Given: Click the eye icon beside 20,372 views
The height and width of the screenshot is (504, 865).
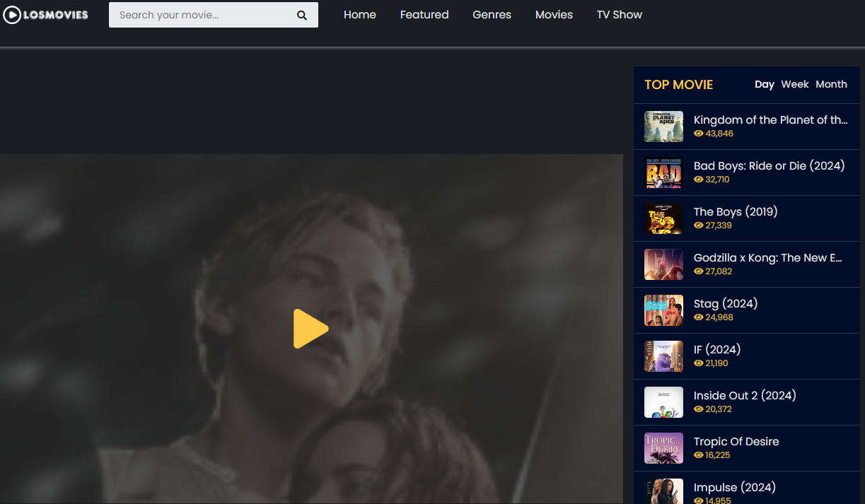Looking at the screenshot, I should (x=699, y=409).
